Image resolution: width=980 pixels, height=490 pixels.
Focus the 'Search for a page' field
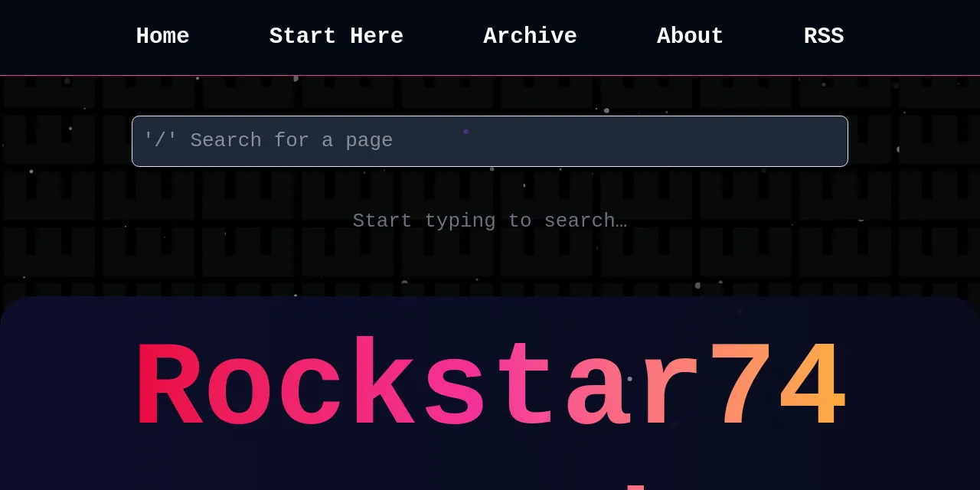[490, 141]
